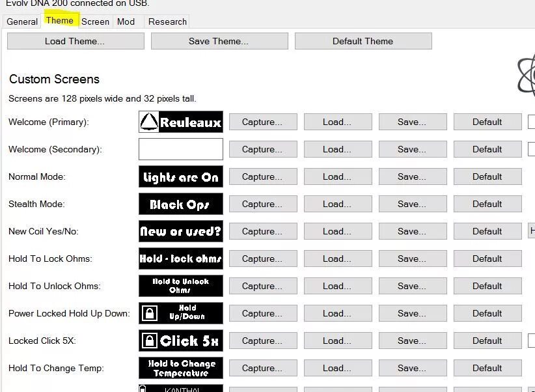Click the Click 5x lock preview

[181, 341]
